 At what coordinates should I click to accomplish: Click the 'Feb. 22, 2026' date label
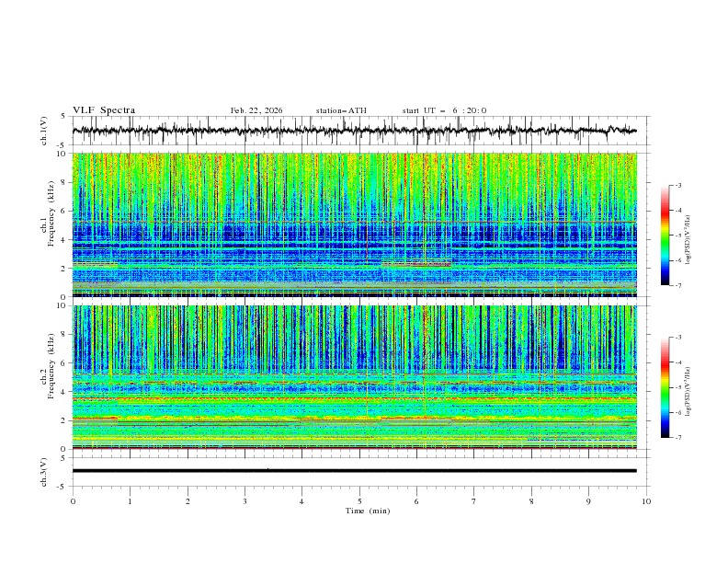click(256, 110)
